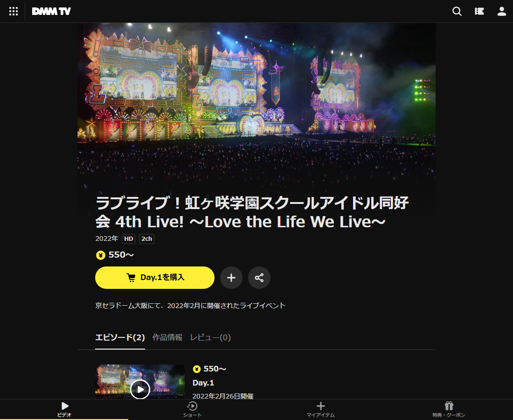Click the yellow yen price icon near 550～
Image resolution: width=513 pixels, height=420 pixels.
point(100,255)
